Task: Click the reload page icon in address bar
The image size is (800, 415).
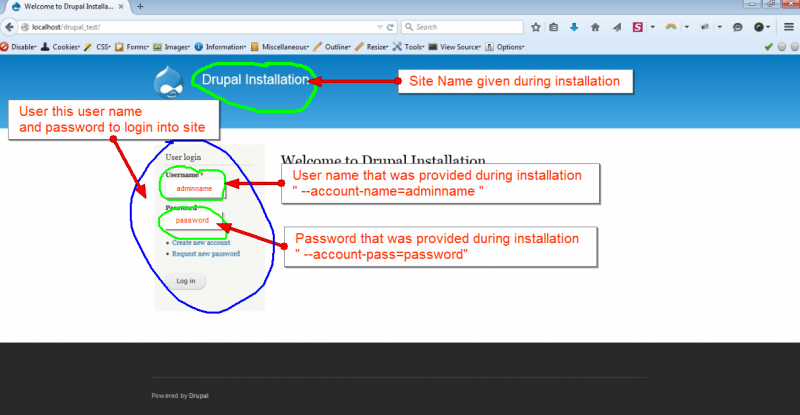Action: [x=390, y=27]
